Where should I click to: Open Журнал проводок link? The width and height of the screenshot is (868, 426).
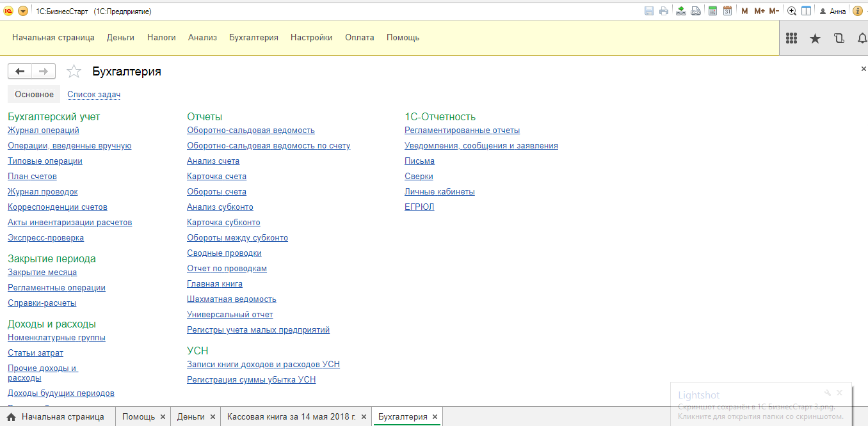pos(43,191)
